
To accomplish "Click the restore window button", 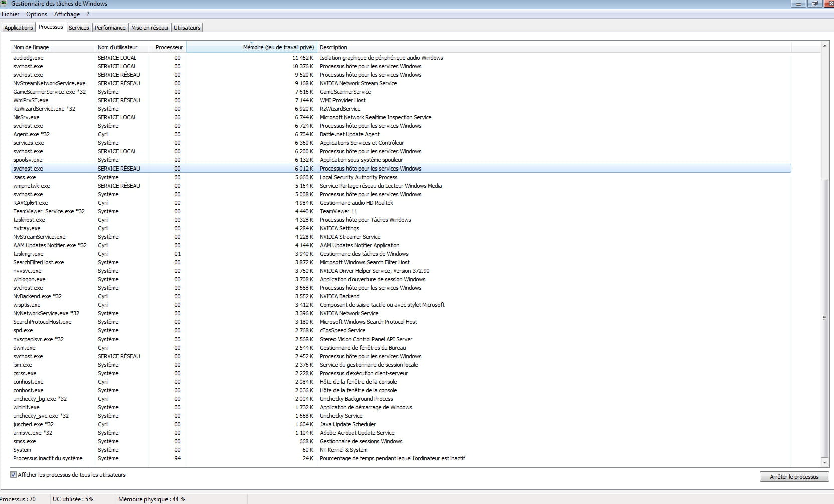I will coord(815,4).
